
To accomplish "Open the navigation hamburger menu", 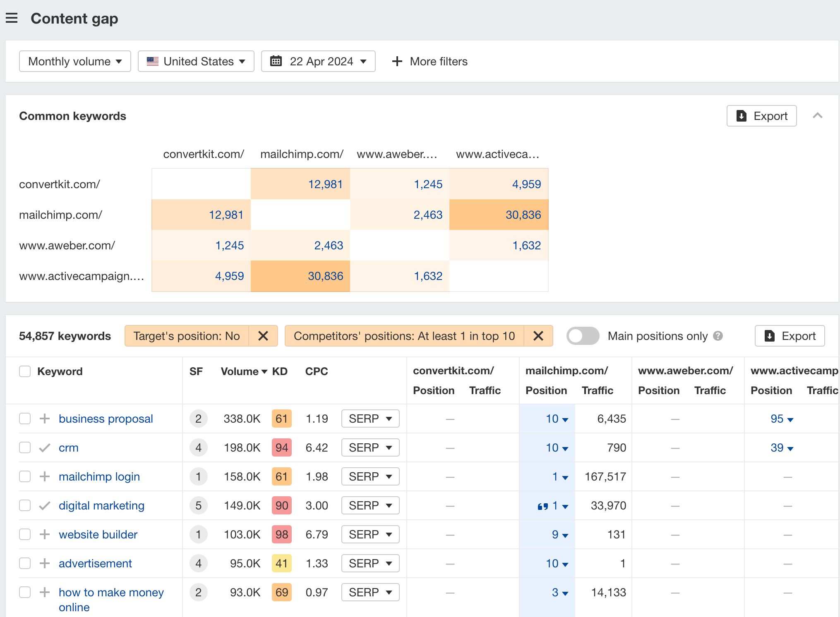I will pyautogui.click(x=12, y=18).
